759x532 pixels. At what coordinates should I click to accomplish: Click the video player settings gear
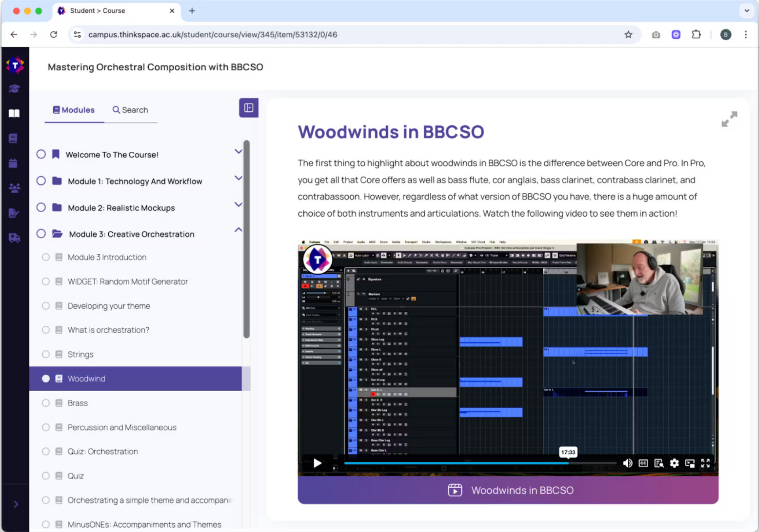674,463
